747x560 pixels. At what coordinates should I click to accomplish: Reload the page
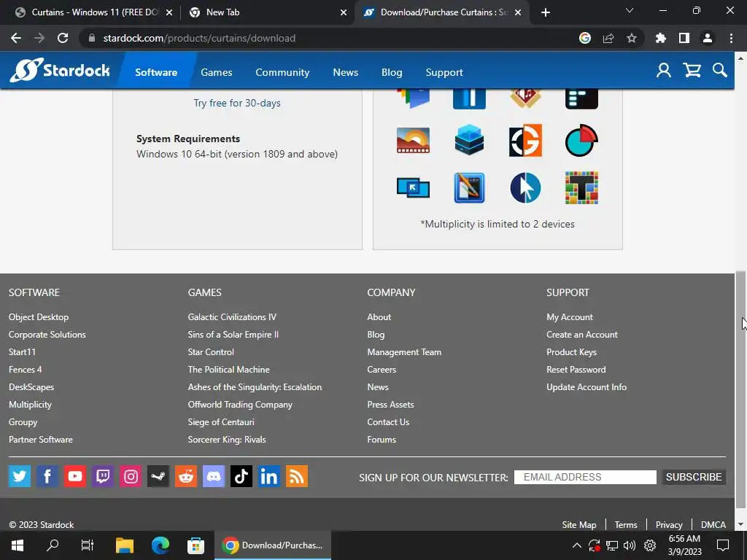pyautogui.click(x=63, y=38)
